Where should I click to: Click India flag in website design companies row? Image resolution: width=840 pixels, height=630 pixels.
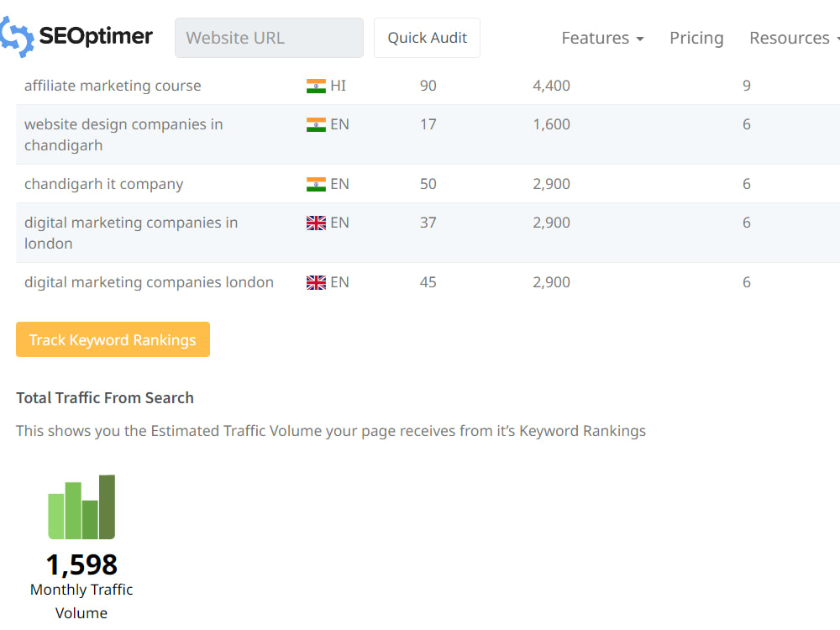click(x=316, y=124)
